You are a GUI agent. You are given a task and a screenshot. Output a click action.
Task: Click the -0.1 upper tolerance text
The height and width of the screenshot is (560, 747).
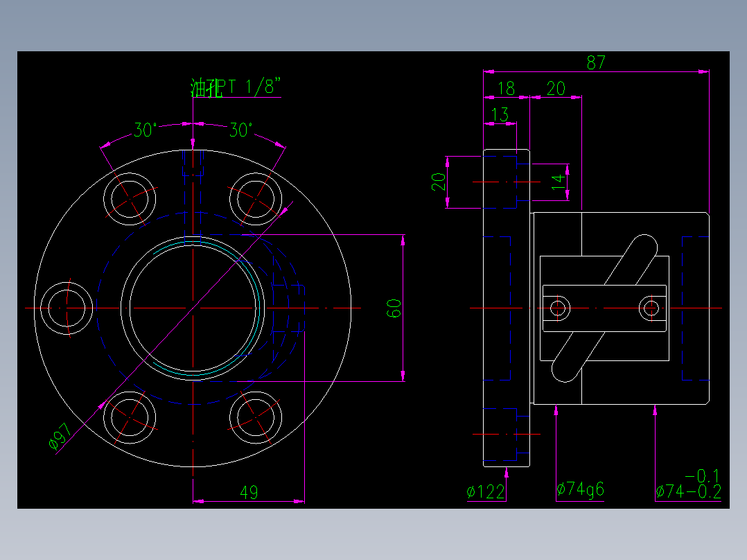[x=702, y=476]
